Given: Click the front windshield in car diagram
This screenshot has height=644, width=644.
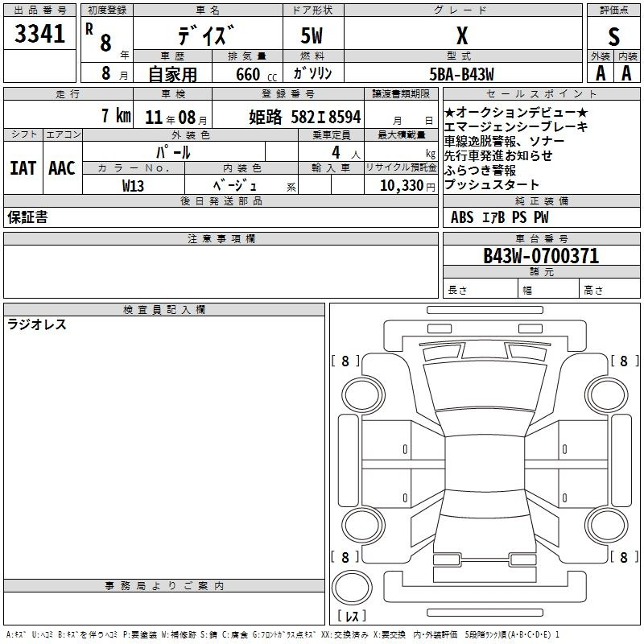Looking at the screenshot, I should click(x=485, y=422).
